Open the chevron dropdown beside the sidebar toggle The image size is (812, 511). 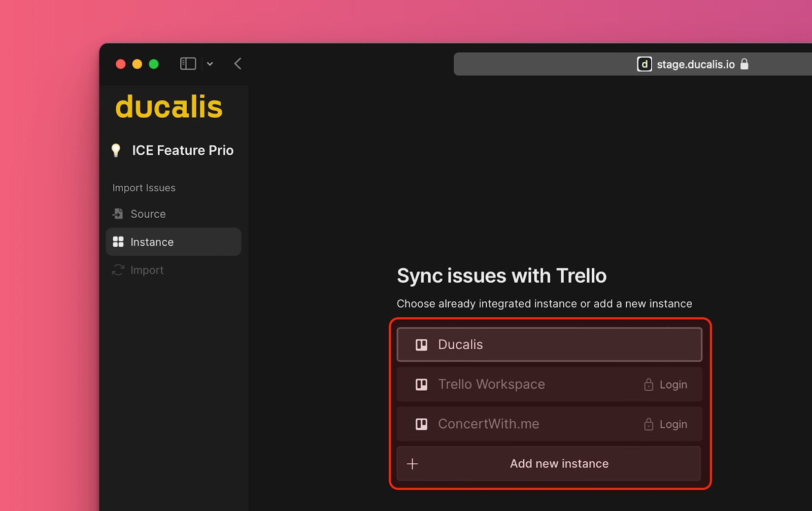click(x=210, y=63)
